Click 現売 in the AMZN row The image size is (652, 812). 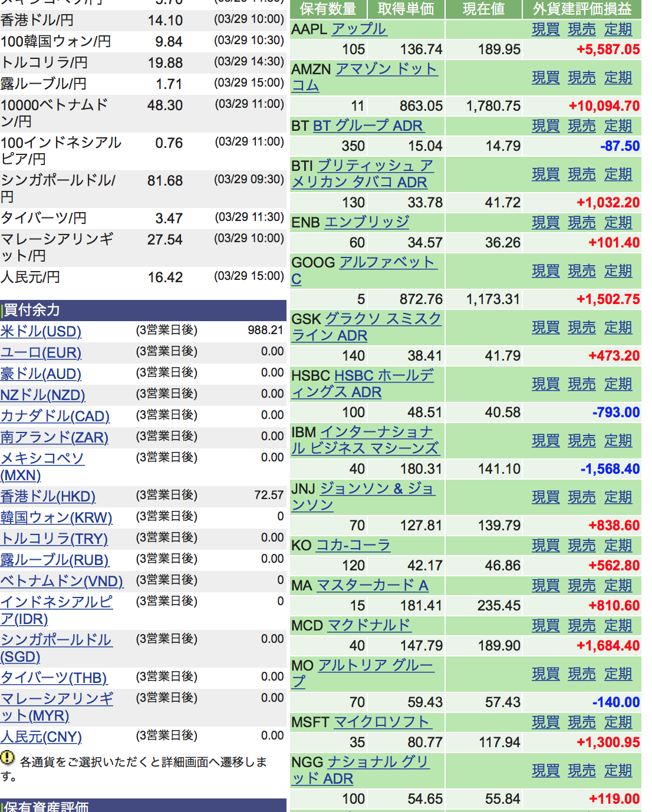582,77
